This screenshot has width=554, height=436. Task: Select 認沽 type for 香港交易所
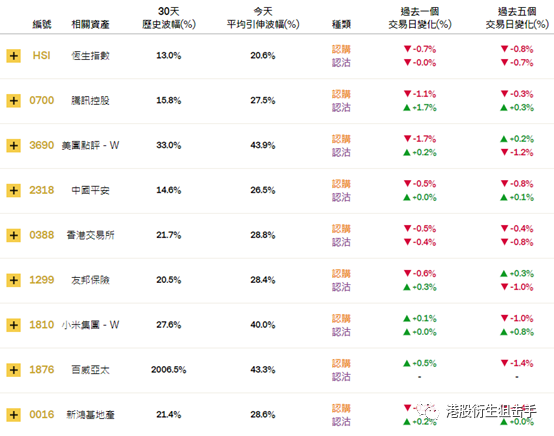click(341, 242)
